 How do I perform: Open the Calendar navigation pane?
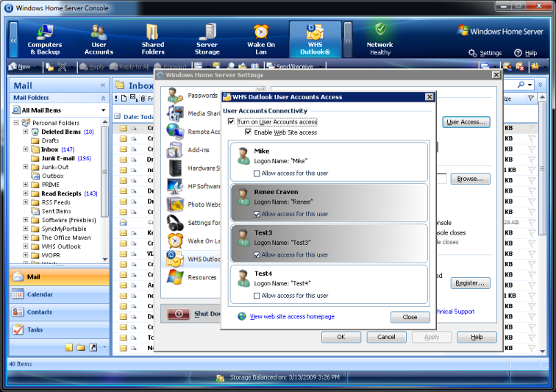(60, 294)
